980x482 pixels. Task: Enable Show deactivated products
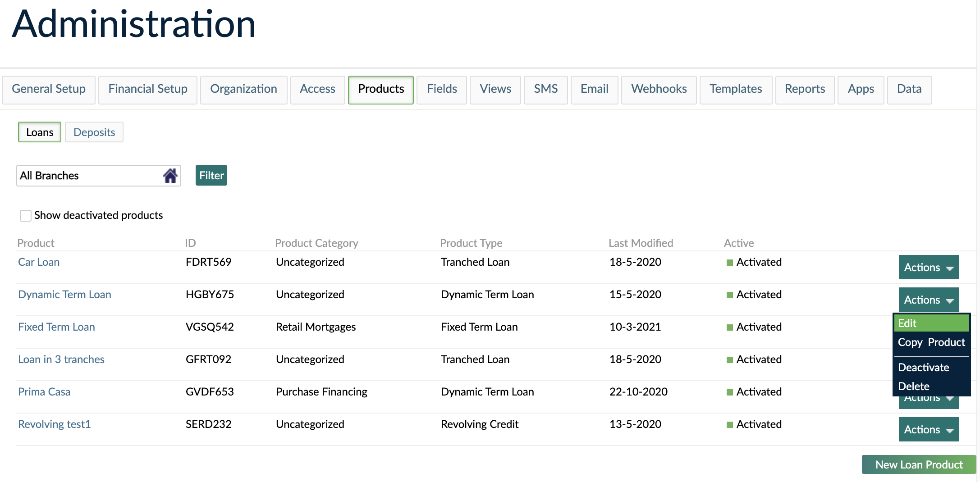pyautogui.click(x=25, y=216)
